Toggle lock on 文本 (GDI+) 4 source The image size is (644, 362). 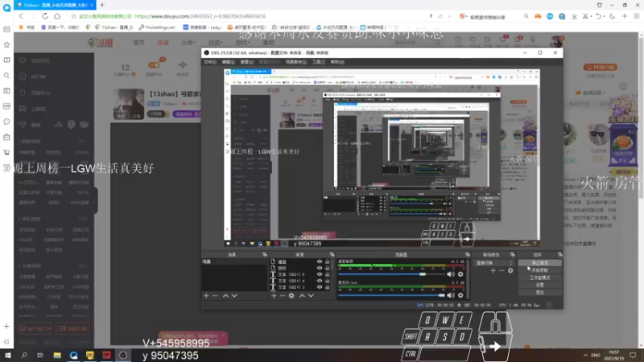pos(328,281)
